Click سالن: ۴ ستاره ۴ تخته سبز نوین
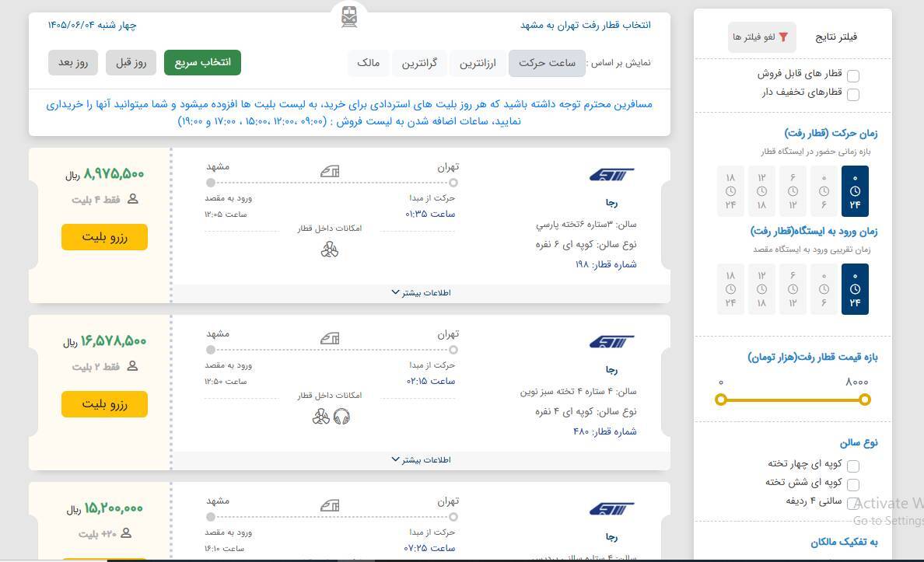The image size is (924, 562). [578, 392]
